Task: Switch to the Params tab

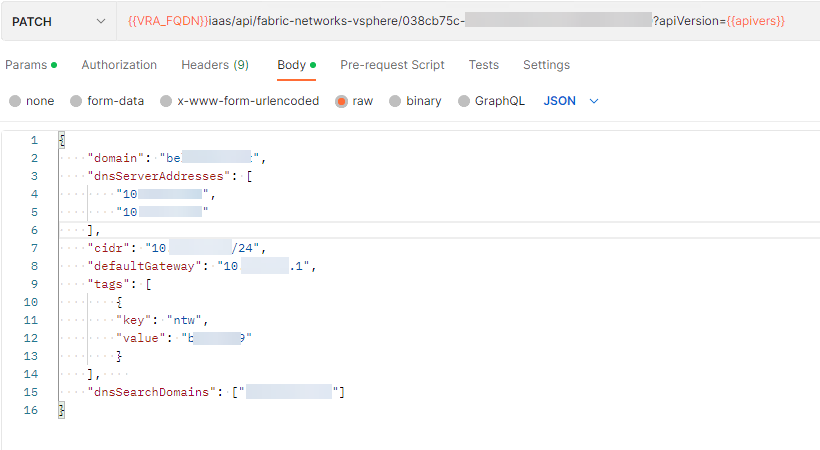Action: 31,65
